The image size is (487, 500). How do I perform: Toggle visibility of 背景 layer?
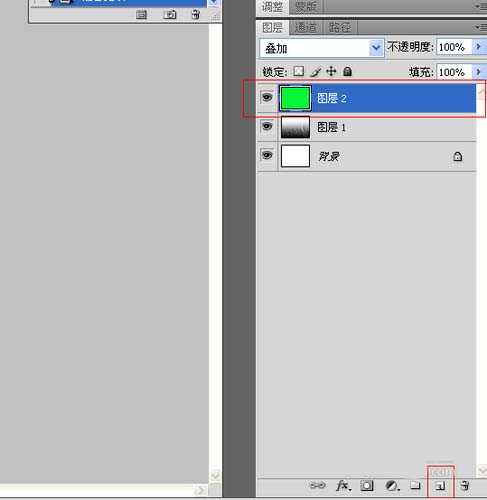(267, 155)
